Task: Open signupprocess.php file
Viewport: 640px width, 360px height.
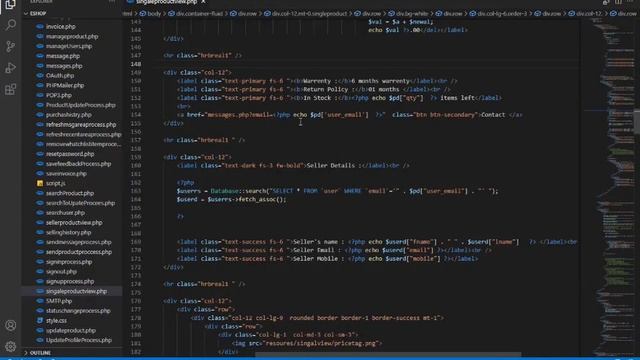Action: coord(70,281)
